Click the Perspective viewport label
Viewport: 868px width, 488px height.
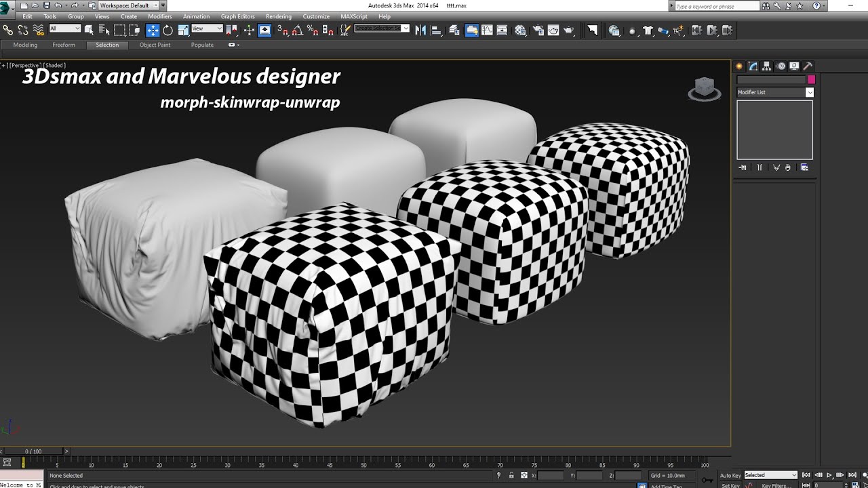click(x=25, y=65)
